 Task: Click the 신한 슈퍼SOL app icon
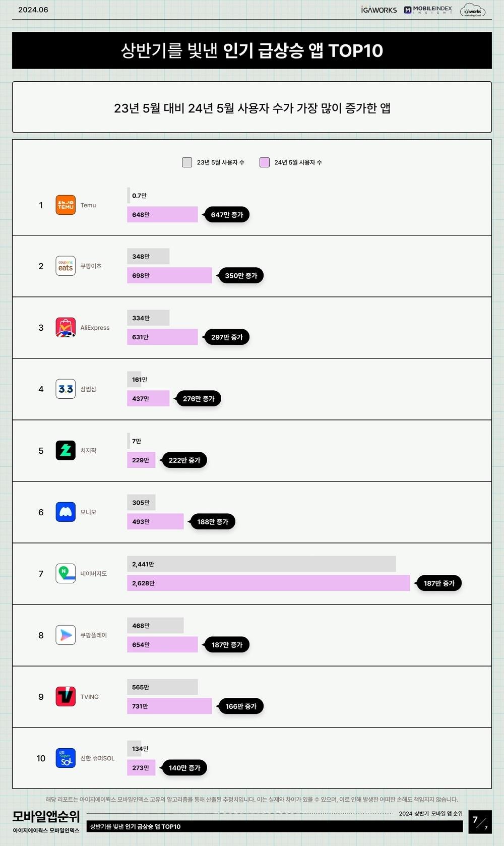[66, 758]
